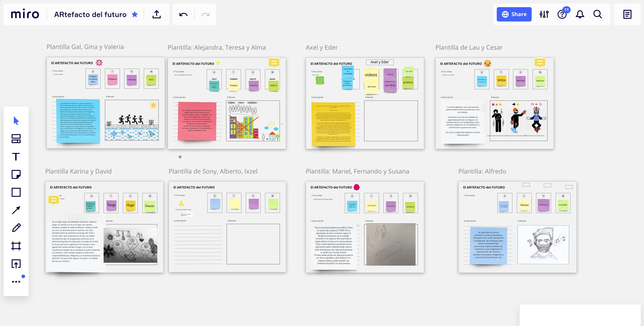This screenshot has height=326, width=644.
Task: Open the templates tool in sidebar
Action: pyautogui.click(x=16, y=139)
